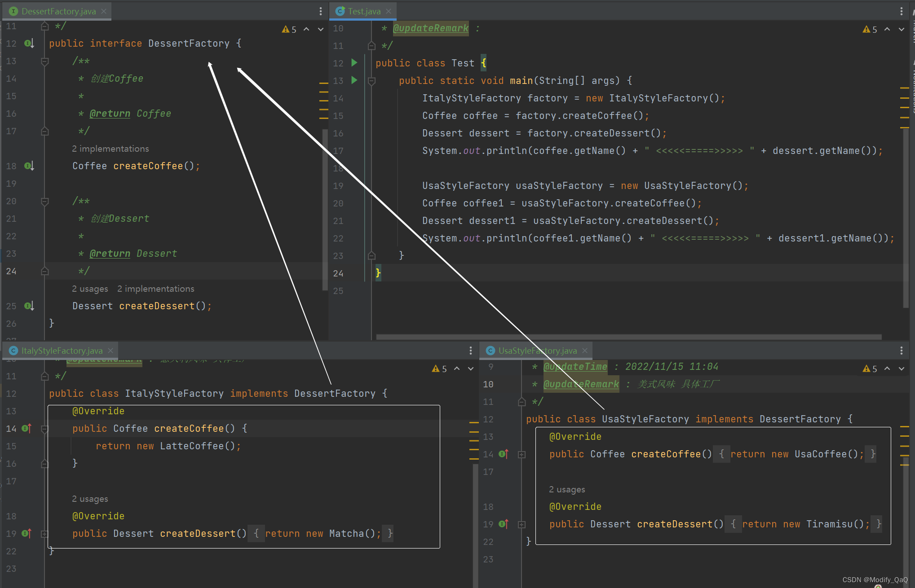Image resolution: width=915 pixels, height=588 pixels.
Task: Run the Test class from gutter
Action: tap(354, 63)
